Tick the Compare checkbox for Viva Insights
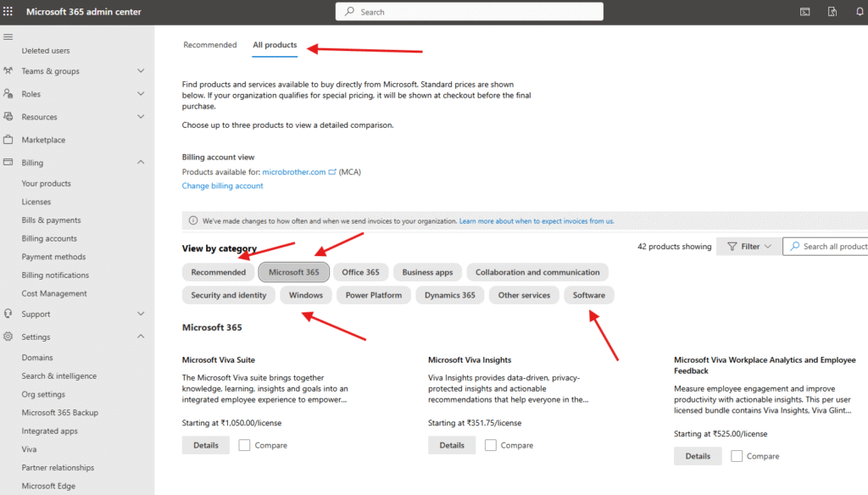868x495 pixels. point(490,445)
